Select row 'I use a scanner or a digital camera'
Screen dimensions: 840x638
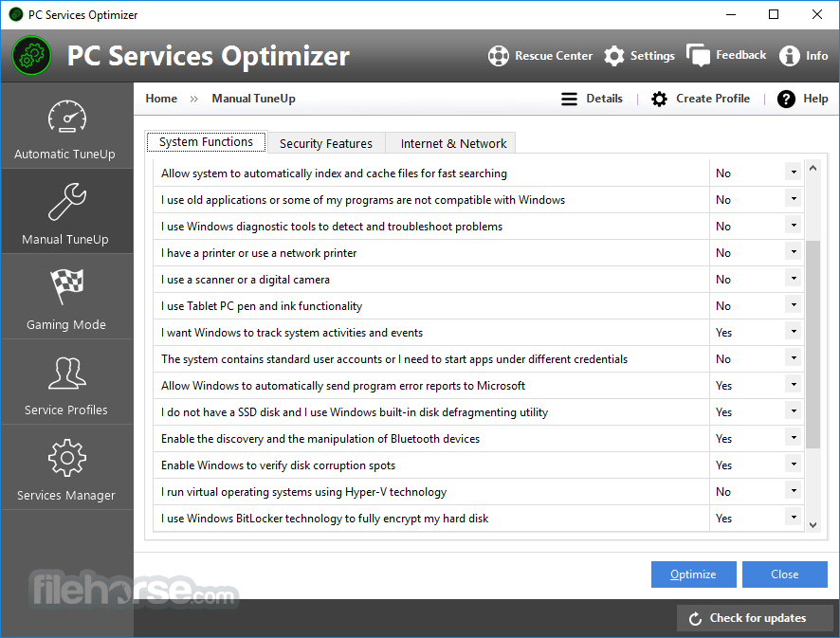point(478,280)
